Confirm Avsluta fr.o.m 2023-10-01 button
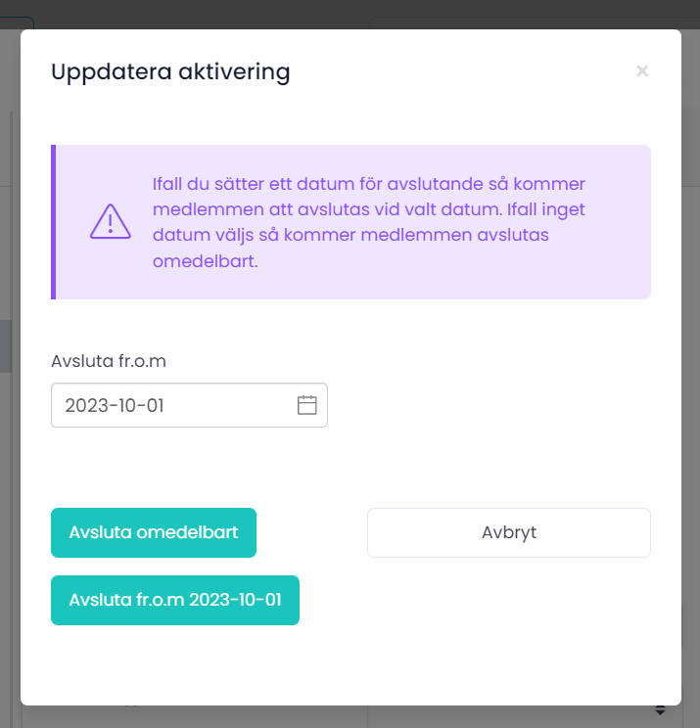Image resolution: width=700 pixels, height=728 pixels. point(175,600)
